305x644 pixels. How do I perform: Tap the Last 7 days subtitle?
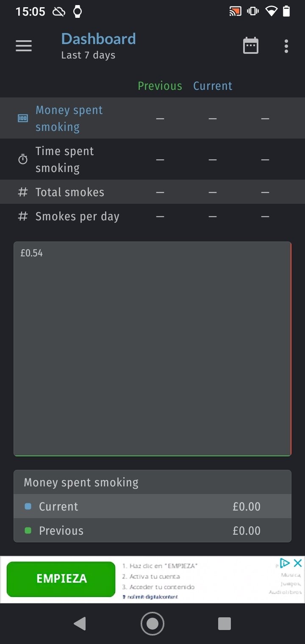click(x=88, y=56)
